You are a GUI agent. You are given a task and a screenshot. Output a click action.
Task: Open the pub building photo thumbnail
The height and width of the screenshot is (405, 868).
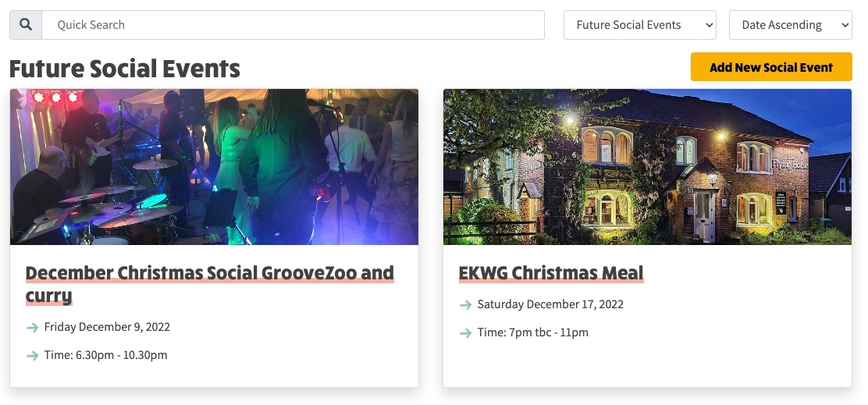pos(647,166)
